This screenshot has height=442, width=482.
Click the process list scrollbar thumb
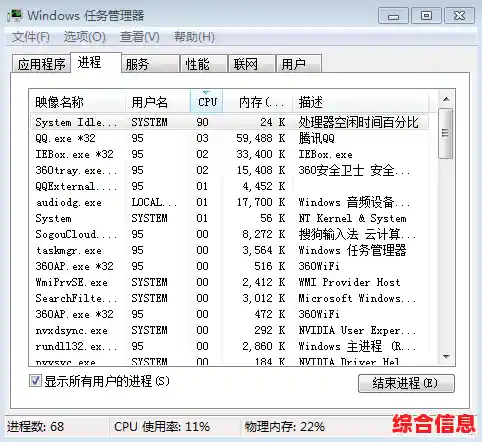tap(446, 133)
